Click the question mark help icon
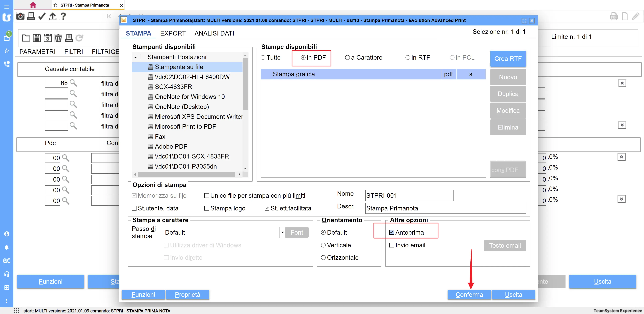 point(63,16)
